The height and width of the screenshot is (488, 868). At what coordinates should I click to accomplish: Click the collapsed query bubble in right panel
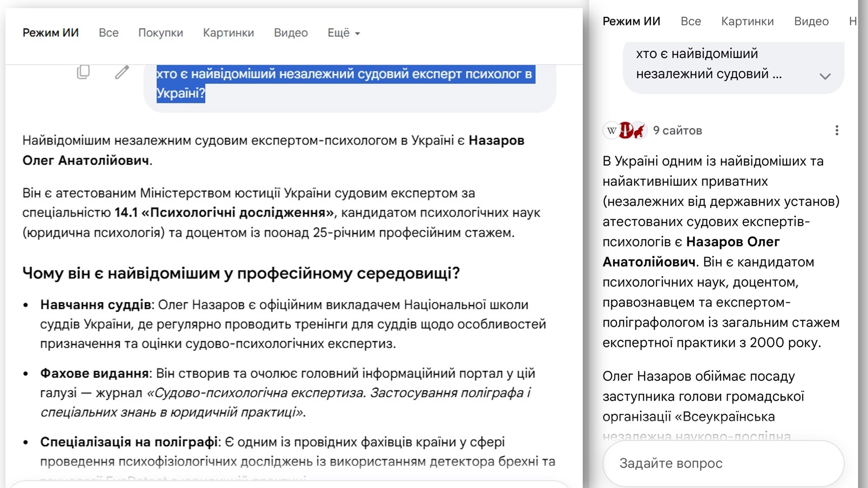733,68
